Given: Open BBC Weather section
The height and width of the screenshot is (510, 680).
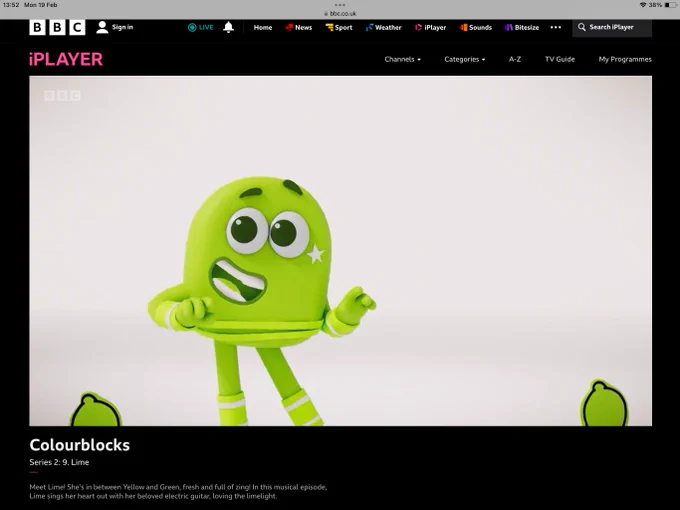Looking at the screenshot, I should (x=383, y=27).
